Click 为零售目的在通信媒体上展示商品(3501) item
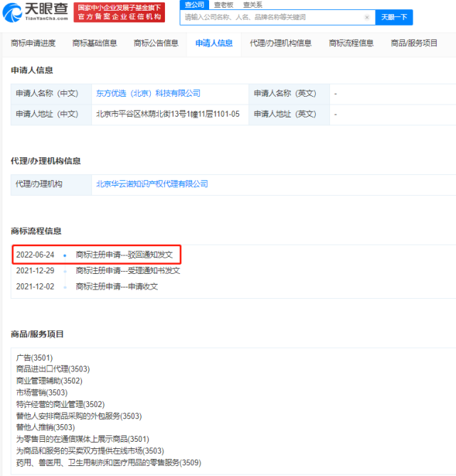The height and width of the screenshot is (476, 456). coord(83,439)
